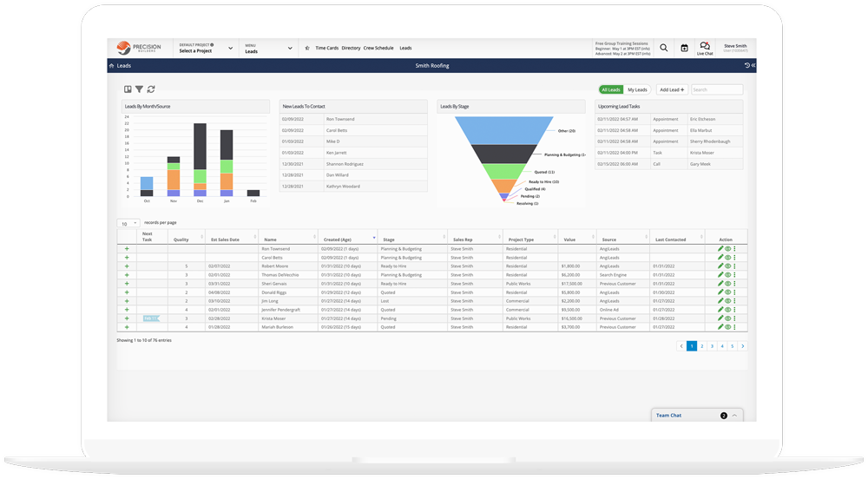Open the search magnifier in the header
This screenshot has width=868, height=479.
tap(664, 48)
